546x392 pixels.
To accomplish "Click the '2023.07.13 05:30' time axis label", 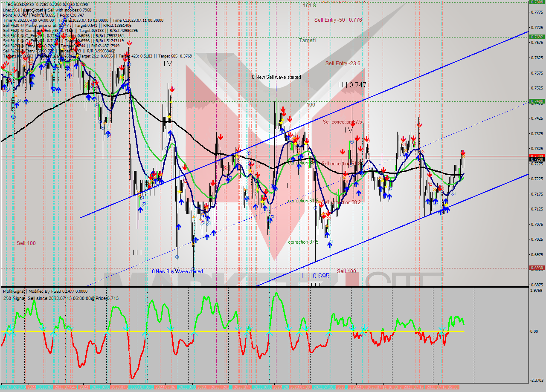I will pos(442,387).
